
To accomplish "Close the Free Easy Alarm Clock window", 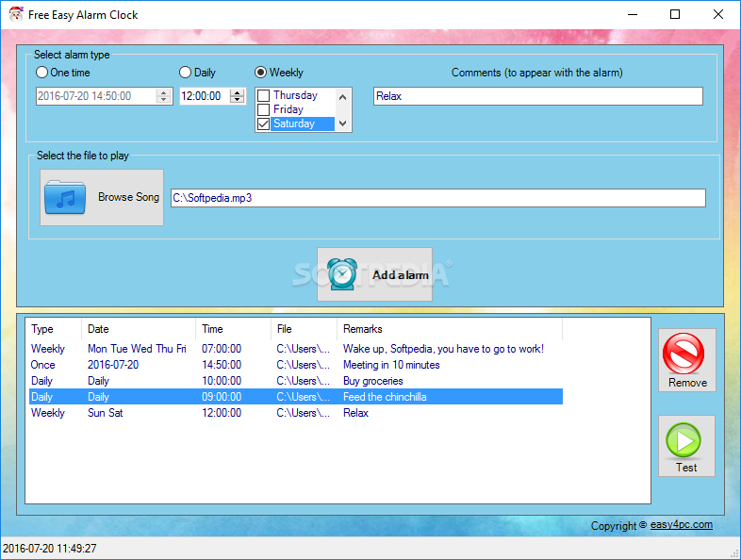I will tap(717, 14).
